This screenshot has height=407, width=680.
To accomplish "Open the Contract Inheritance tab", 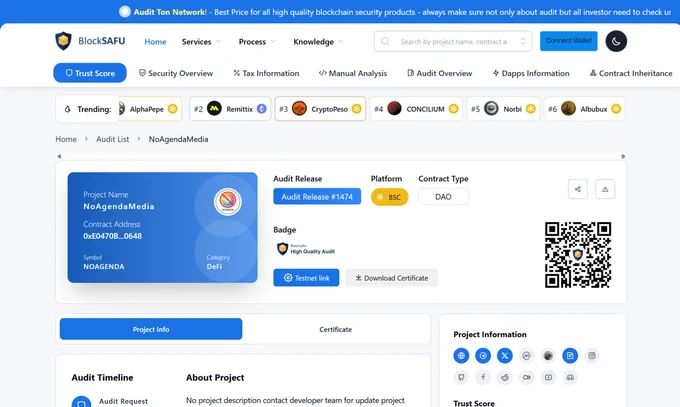I will 631,73.
